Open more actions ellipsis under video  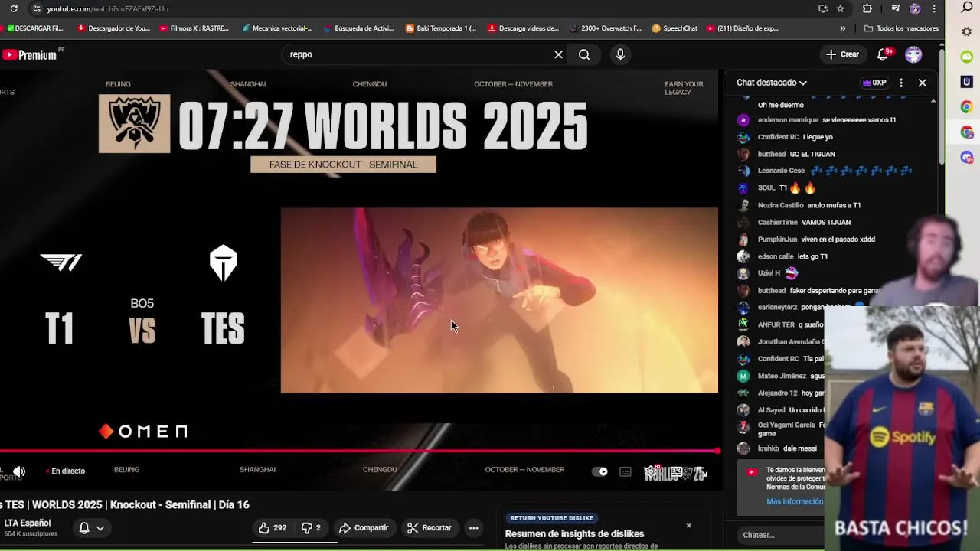(474, 527)
